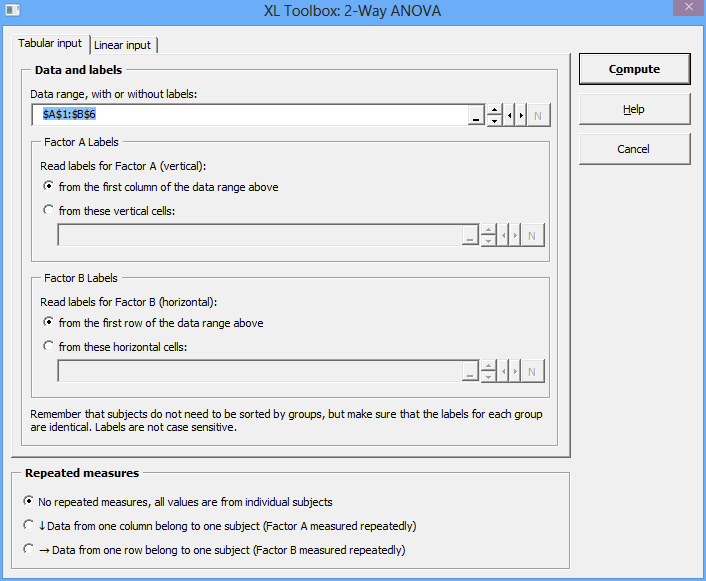Close the 2-Way ANOVA window
The image size is (706, 581).
688,7
